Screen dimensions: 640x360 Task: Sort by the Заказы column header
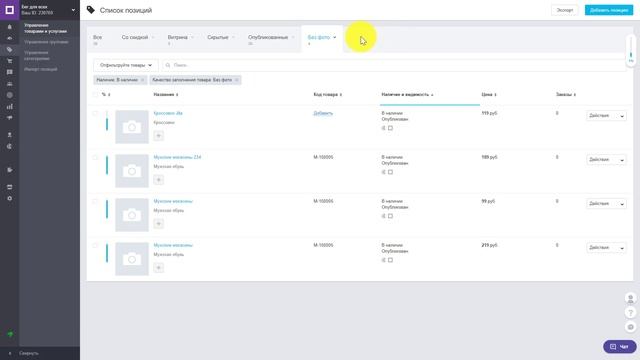point(566,95)
